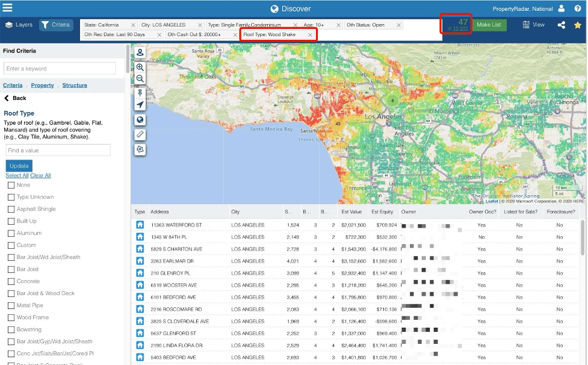Click the globe map tool
The width and height of the screenshot is (588, 365).
tap(140, 120)
